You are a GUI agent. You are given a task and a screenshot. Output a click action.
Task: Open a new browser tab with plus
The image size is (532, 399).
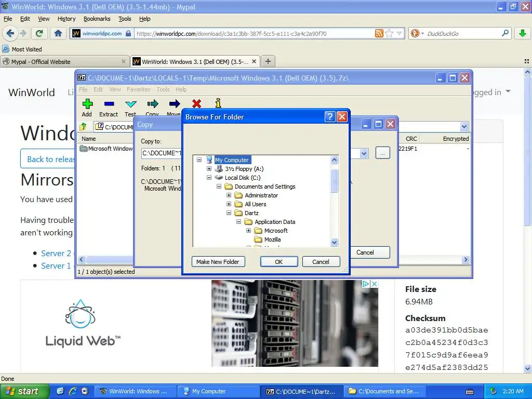268,61
